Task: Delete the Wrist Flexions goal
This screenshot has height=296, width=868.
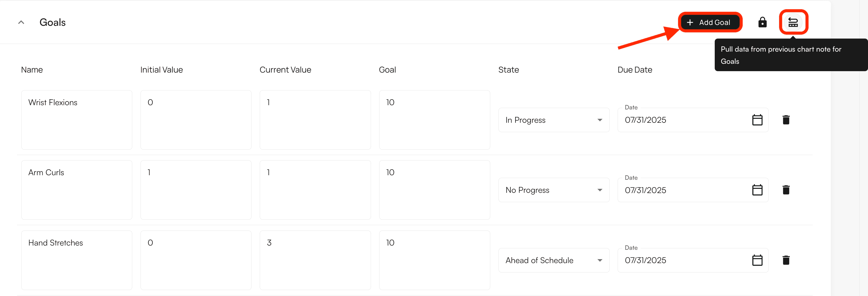Action: (786, 120)
